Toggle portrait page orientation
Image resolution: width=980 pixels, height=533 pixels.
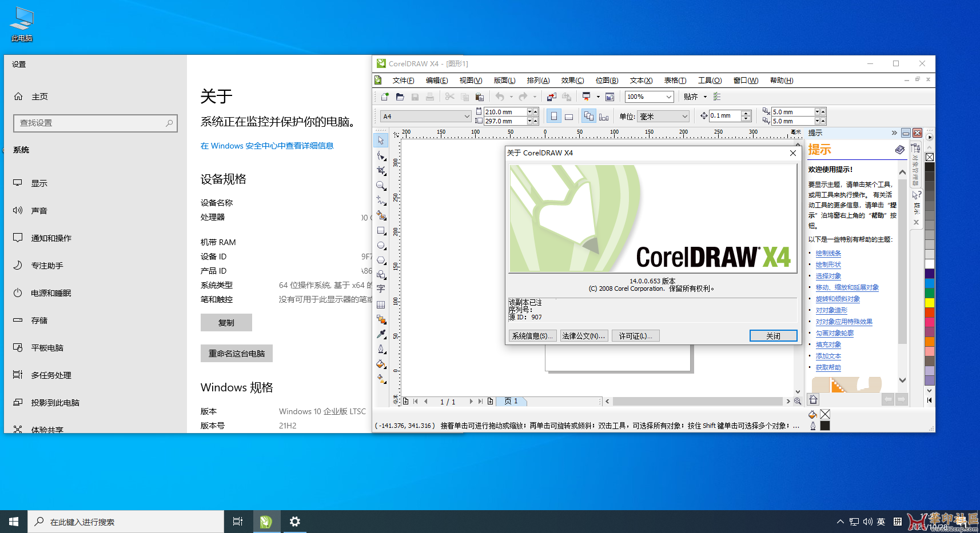[x=553, y=116]
